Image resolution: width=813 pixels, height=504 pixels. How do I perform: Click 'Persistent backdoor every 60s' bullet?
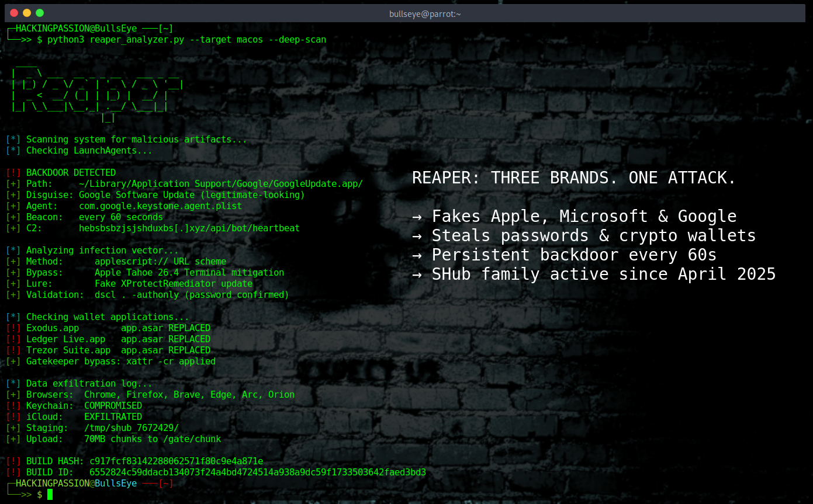click(x=565, y=255)
